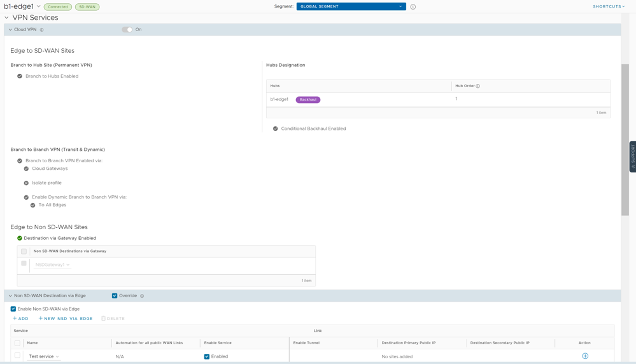Uncheck Enable Non SD-WAN via Edge
The width and height of the screenshot is (636, 364).
(13, 309)
